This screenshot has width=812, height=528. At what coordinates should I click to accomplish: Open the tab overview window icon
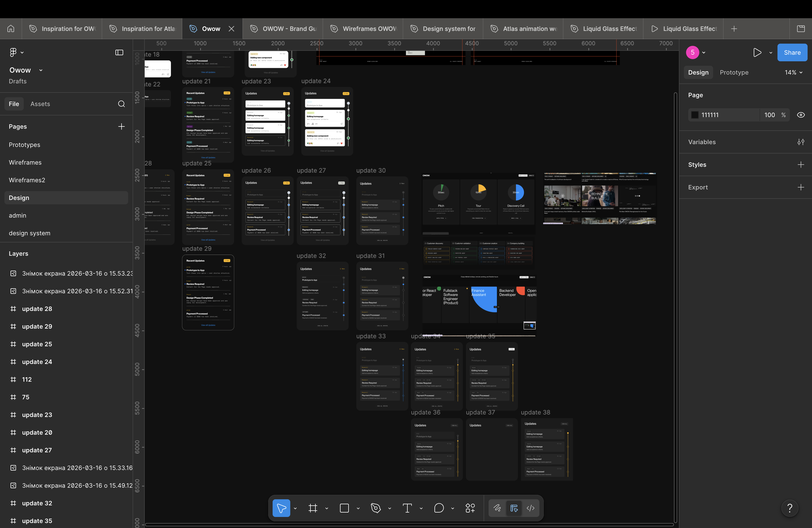[x=801, y=29]
